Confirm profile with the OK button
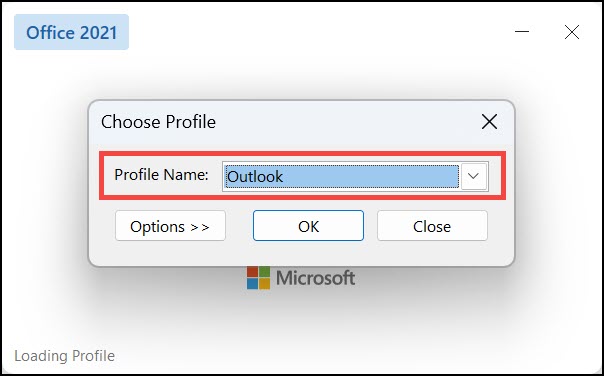This screenshot has width=604, height=376. pos(308,226)
